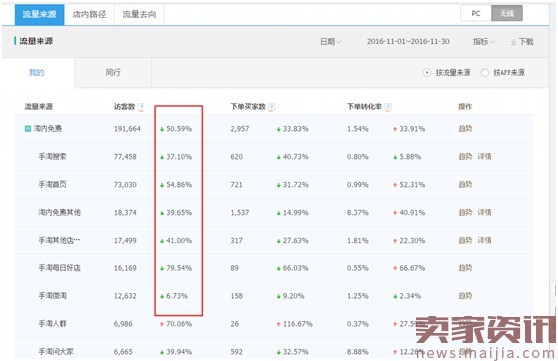Open 趋势 for 手淘每日好店 row
Image resolution: width=558 pixels, height=361 pixels.
465,268
